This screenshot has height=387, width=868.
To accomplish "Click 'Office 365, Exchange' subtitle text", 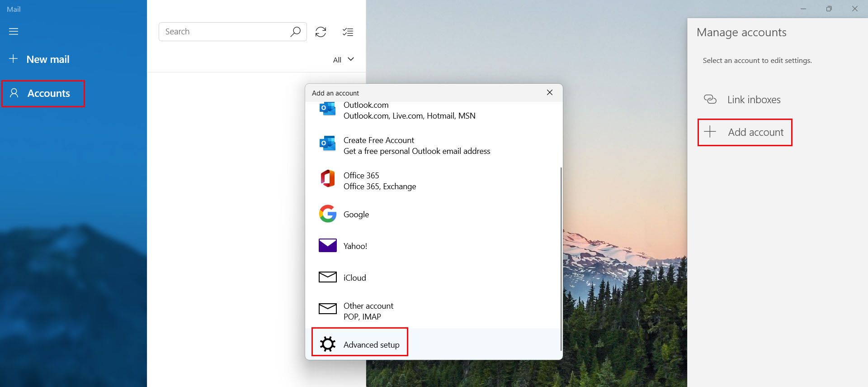I will click(380, 186).
